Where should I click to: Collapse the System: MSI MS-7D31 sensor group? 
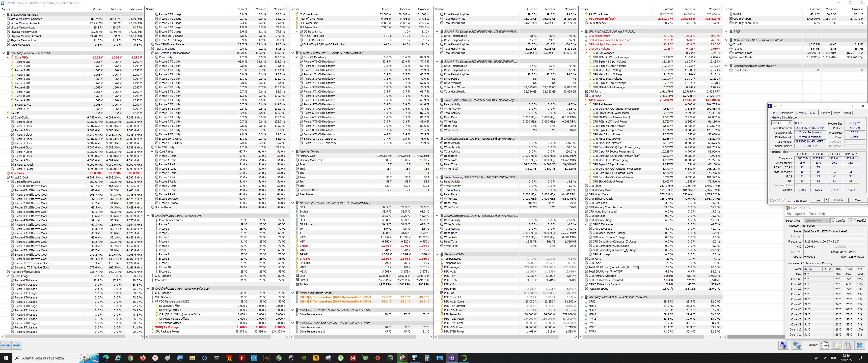click(x=4, y=14)
